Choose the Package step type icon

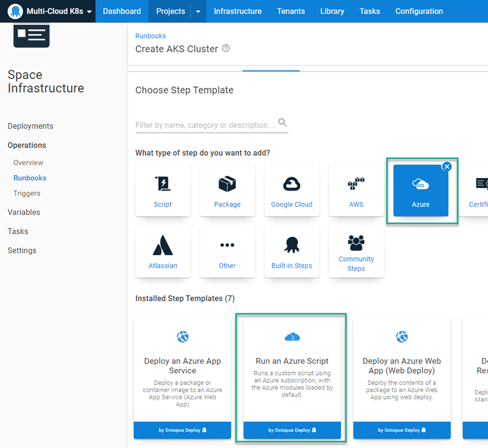227,190
